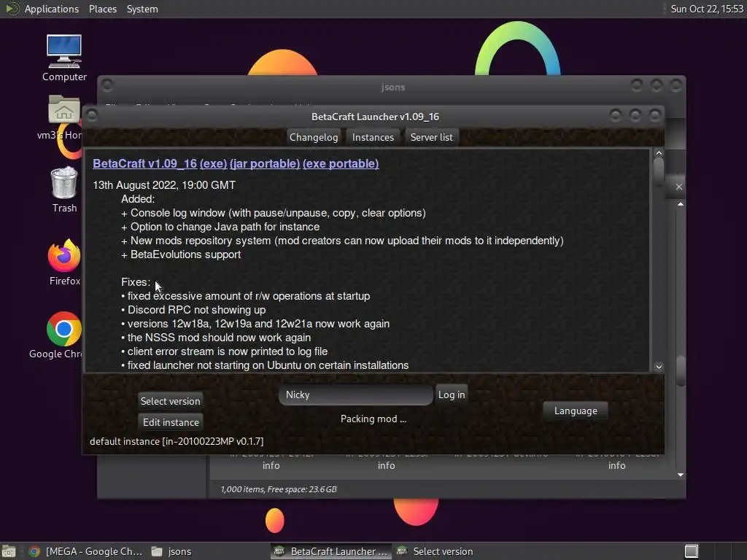Click the 'Discord RPC not showing up' line
The width and height of the screenshot is (747, 560).
tap(193, 310)
